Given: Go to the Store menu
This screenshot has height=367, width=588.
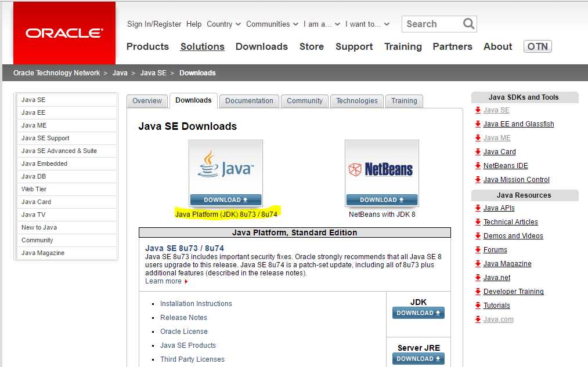Looking at the screenshot, I should tap(312, 46).
